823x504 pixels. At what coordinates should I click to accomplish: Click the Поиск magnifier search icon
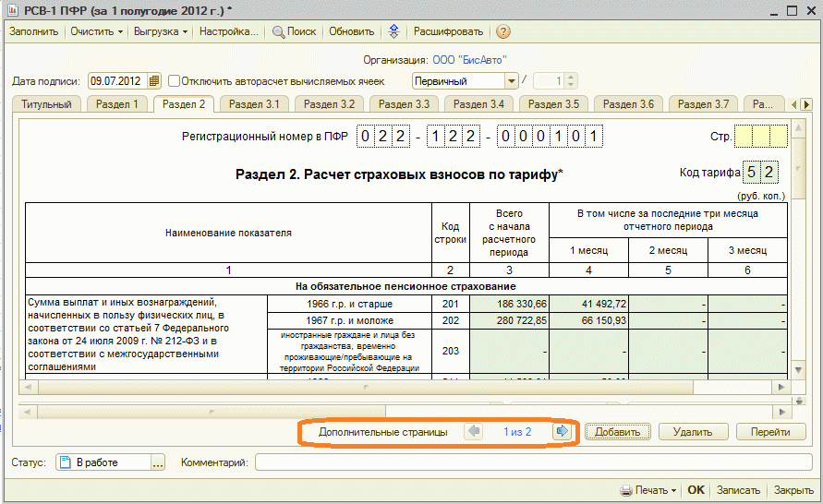click(x=278, y=31)
